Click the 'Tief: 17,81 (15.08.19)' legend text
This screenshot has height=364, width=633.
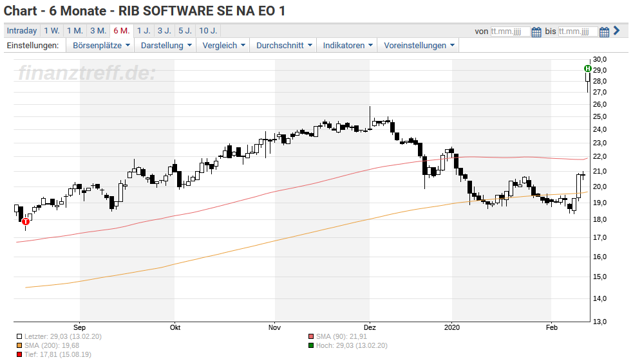[x=58, y=355]
